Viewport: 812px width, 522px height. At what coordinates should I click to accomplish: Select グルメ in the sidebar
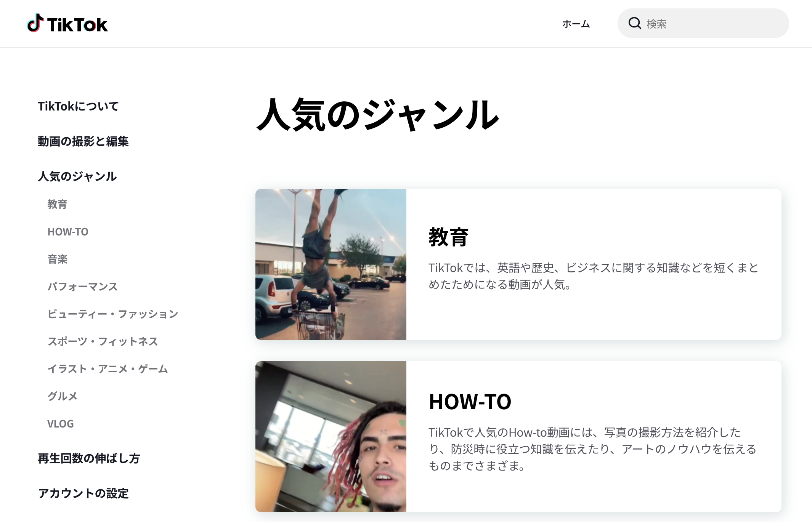point(62,396)
